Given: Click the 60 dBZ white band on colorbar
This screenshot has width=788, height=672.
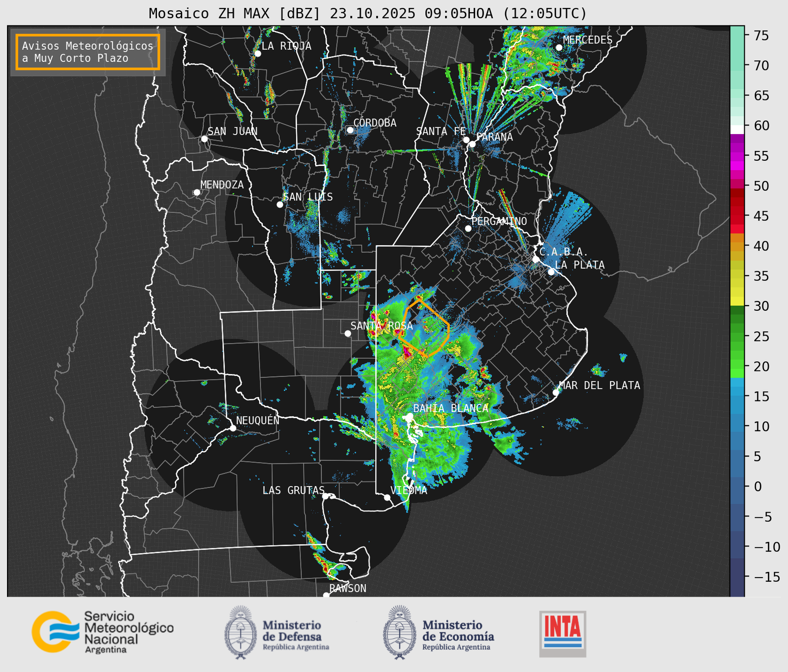Looking at the screenshot, I should coord(737,129).
